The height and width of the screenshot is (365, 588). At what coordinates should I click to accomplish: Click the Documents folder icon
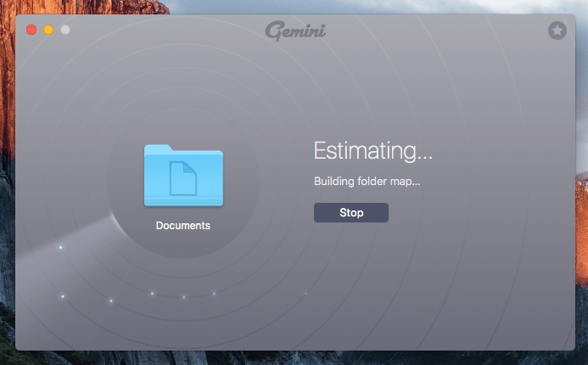pyautogui.click(x=183, y=175)
